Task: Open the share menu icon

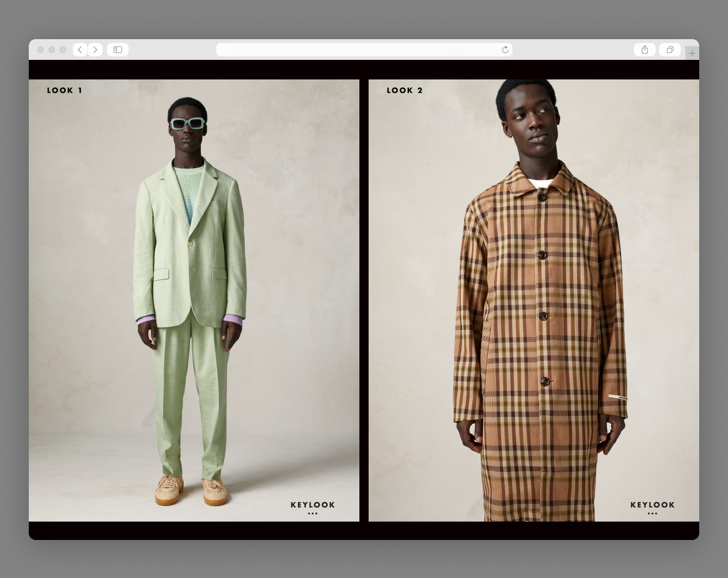Action: 644,50
